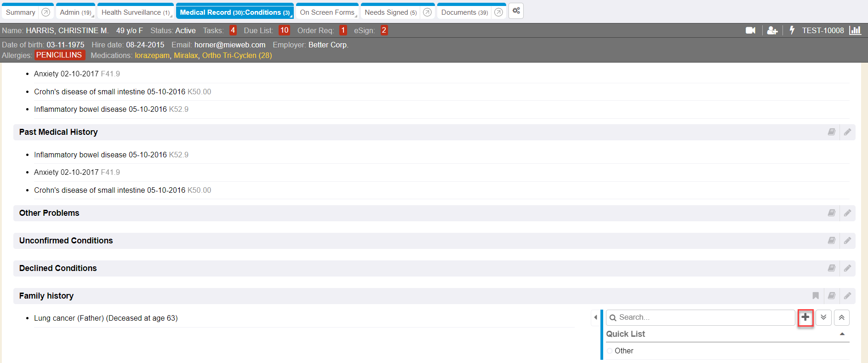Pop out the Summary tab with arrow icon

[46, 12]
